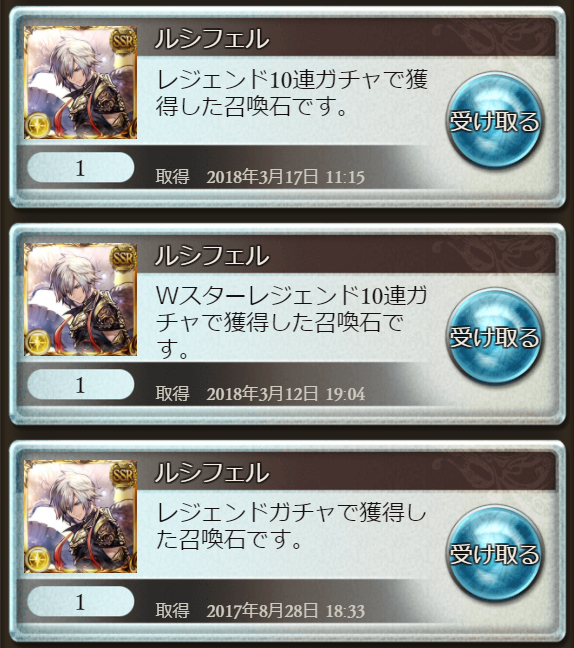
Task: Receive the Lucifer obtained 2017年8月28日
Action: coord(494,554)
